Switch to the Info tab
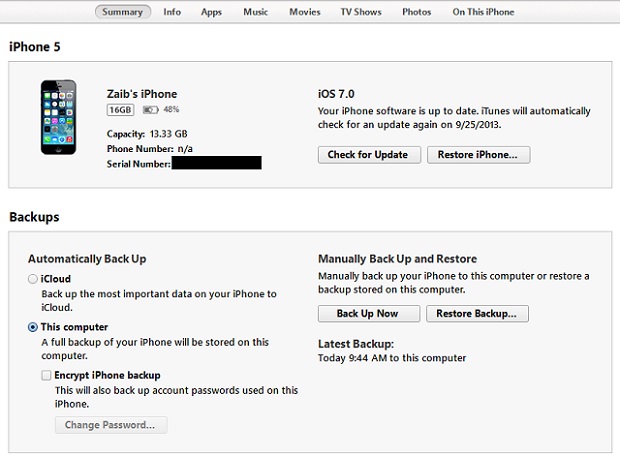620x457 pixels. [172, 12]
